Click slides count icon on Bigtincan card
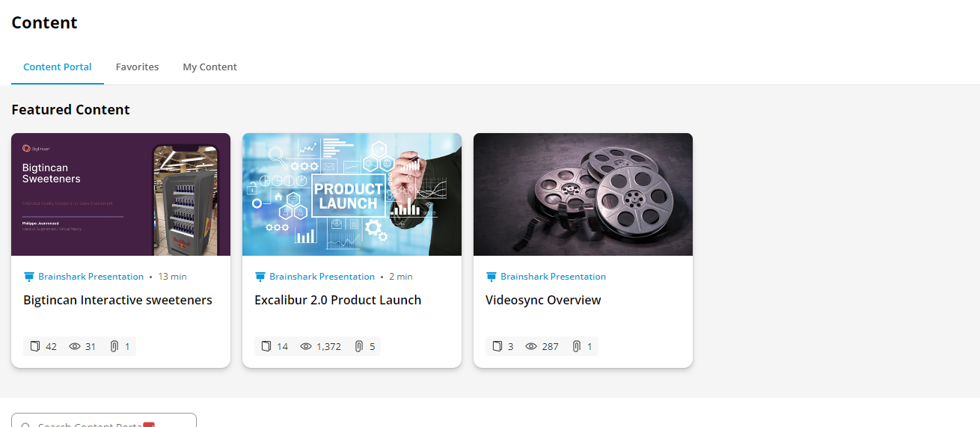 [35, 346]
